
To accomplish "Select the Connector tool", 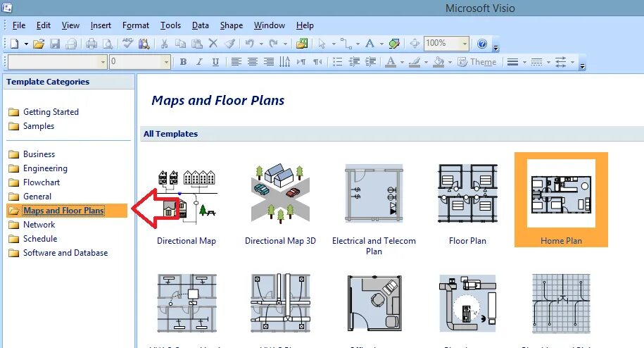I will point(346,44).
